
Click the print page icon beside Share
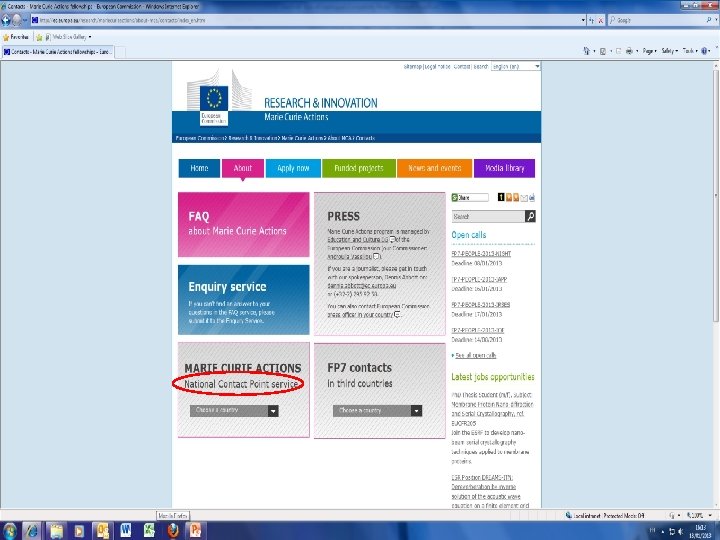click(532, 197)
